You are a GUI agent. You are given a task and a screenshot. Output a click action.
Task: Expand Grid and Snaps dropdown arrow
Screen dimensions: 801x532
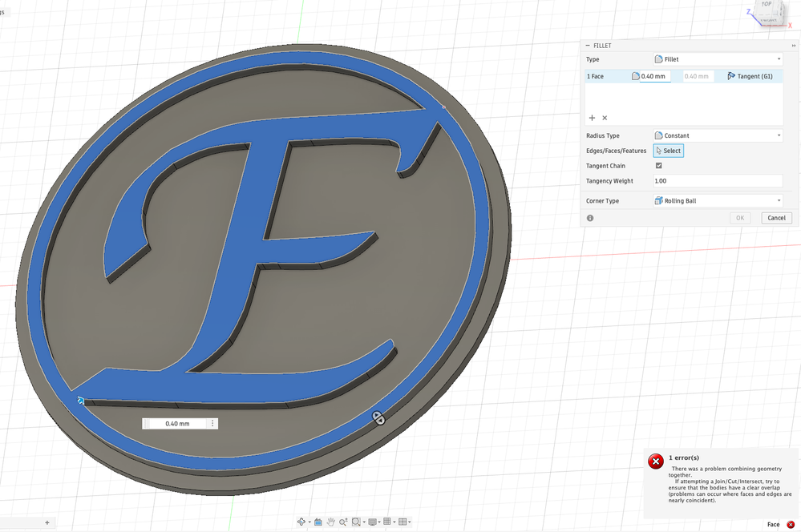click(394, 522)
